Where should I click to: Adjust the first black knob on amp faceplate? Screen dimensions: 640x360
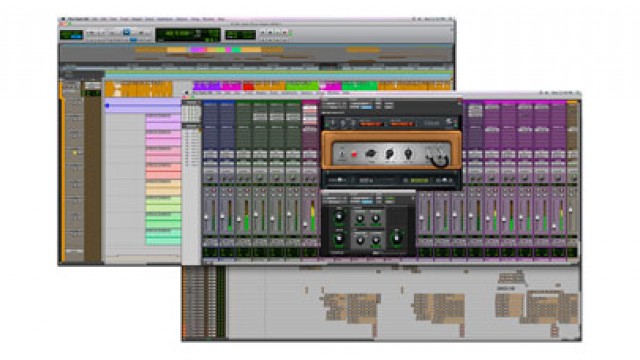(371, 154)
